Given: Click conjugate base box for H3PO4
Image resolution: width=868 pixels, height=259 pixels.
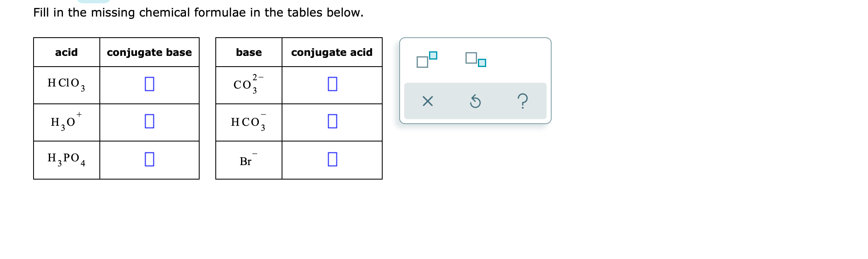Looking at the screenshot, I should click(149, 159).
